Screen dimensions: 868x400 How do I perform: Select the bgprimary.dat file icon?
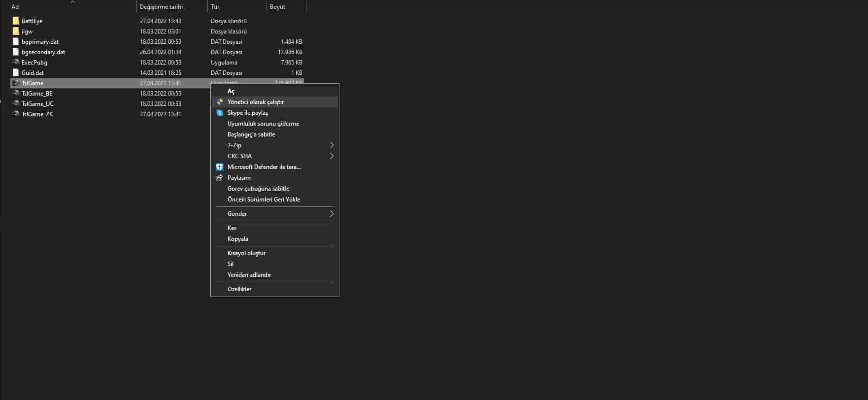16,41
